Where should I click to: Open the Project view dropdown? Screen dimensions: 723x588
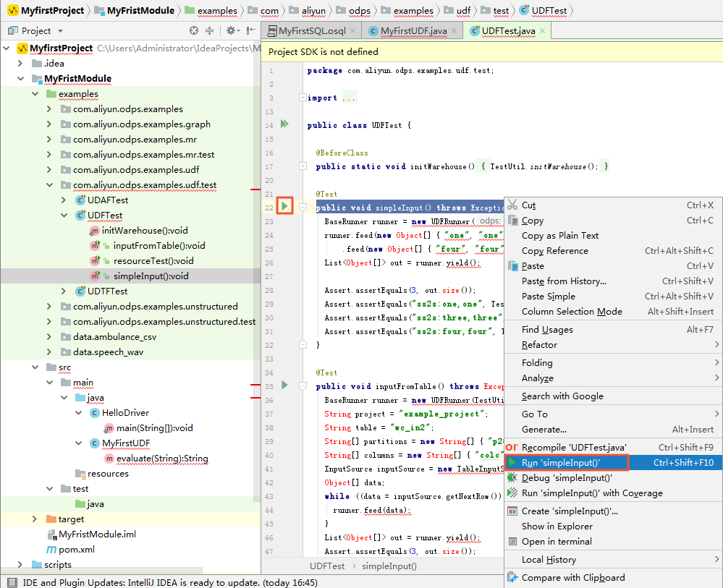point(60,31)
